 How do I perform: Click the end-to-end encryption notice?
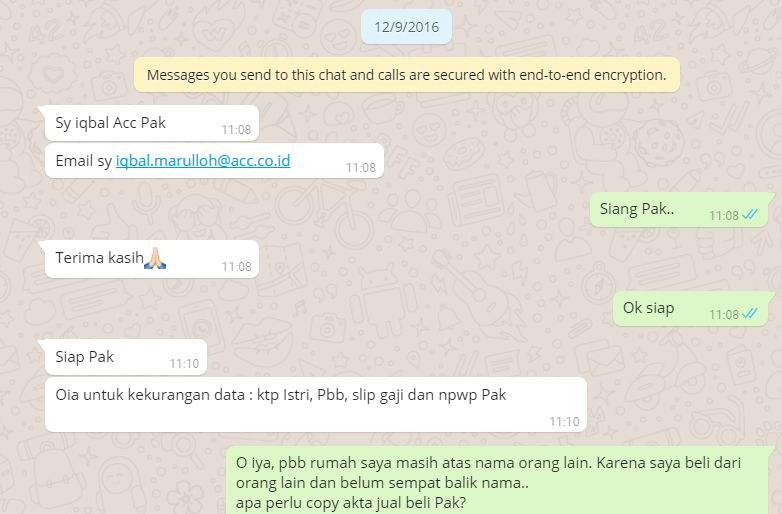tap(406, 75)
